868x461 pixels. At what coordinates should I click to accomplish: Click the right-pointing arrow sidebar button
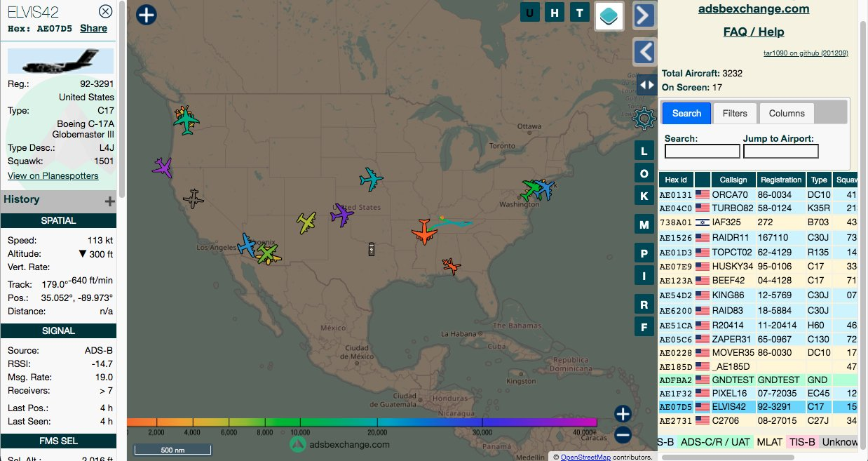(644, 15)
